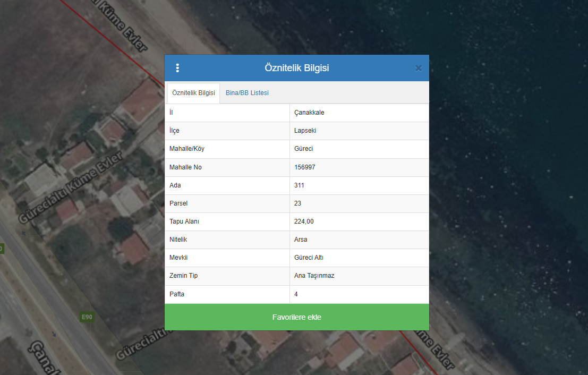Screen dimensions: 588x375
Task: Select the Öznitelik Bilgisi tab
Action: (x=193, y=93)
